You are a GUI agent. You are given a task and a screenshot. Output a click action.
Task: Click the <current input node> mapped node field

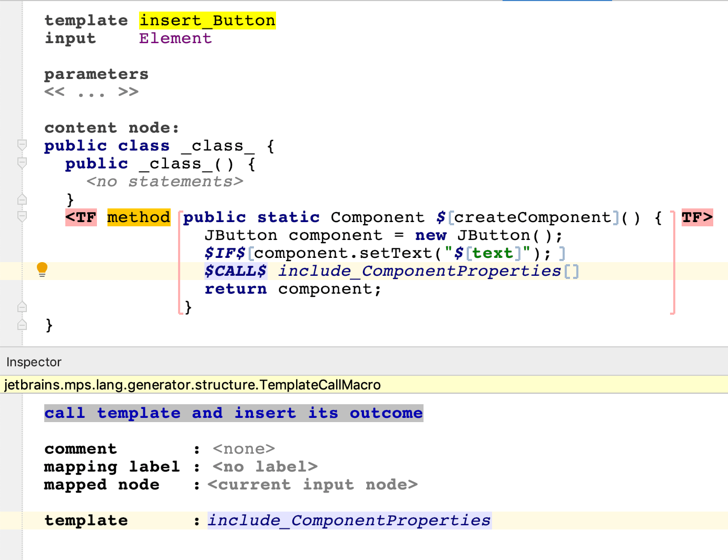pos(312,485)
